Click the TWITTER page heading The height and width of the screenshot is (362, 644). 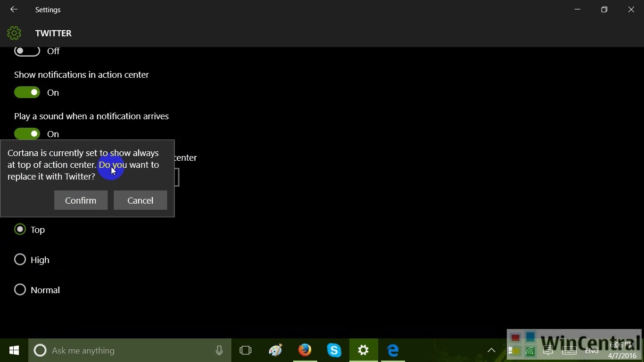(53, 33)
